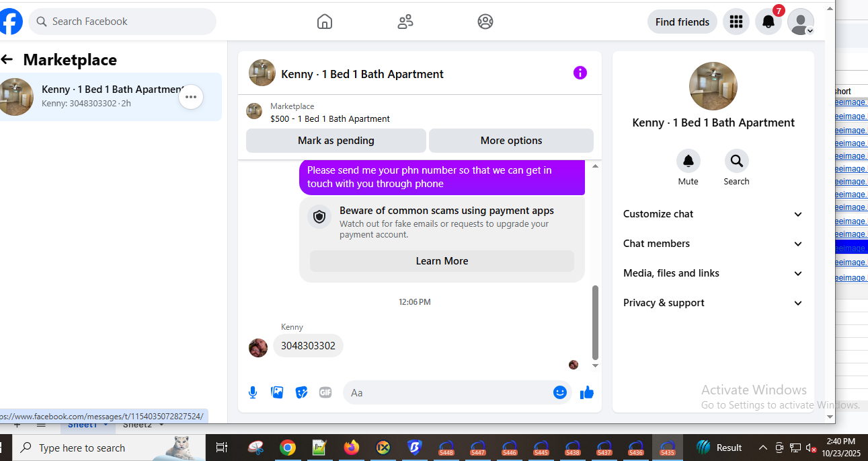Choose a sticker icon
Image resolution: width=868 pixels, height=461 pixels.
click(301, 392)
